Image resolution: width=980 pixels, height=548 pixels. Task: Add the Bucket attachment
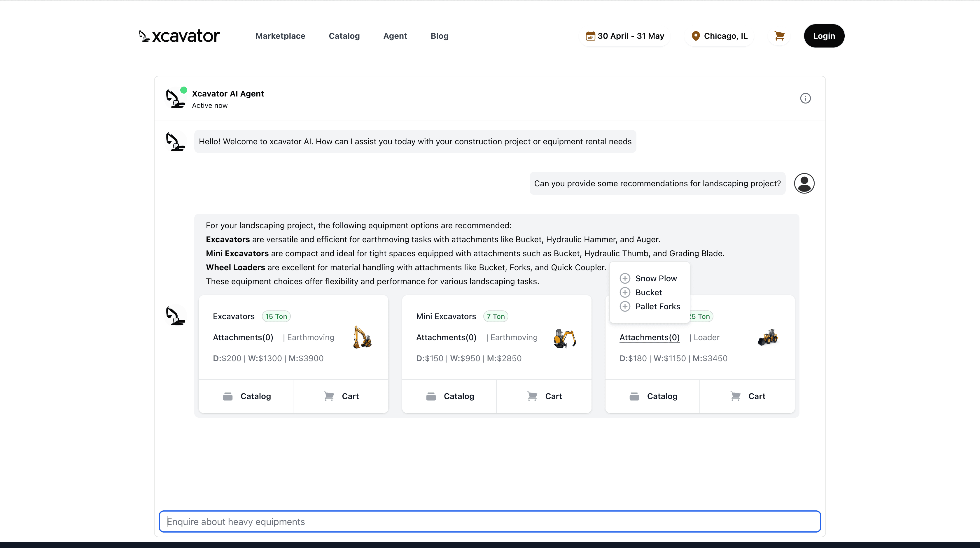[x=625, y=292]
